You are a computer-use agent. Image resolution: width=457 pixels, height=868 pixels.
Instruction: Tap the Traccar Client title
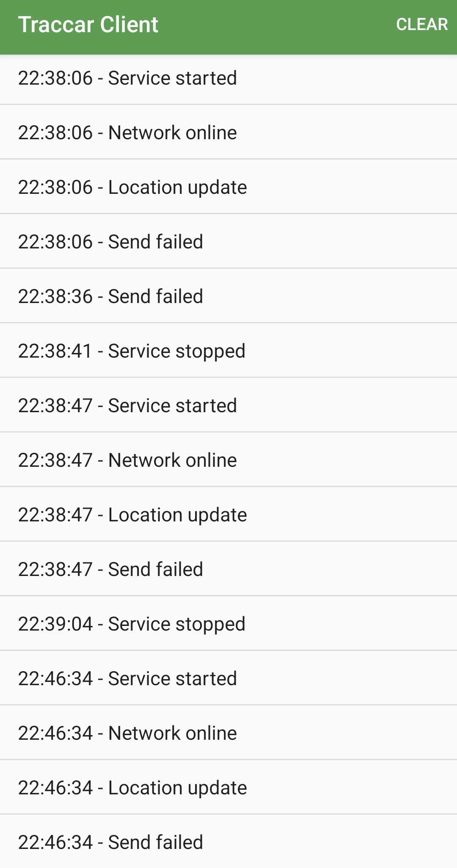[x=88, y=24]
